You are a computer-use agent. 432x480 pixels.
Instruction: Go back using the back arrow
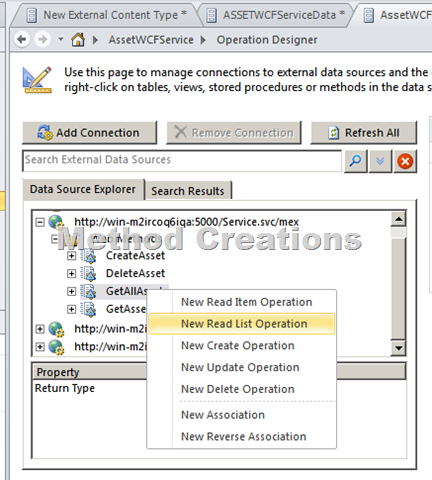(x=22, y=39)
